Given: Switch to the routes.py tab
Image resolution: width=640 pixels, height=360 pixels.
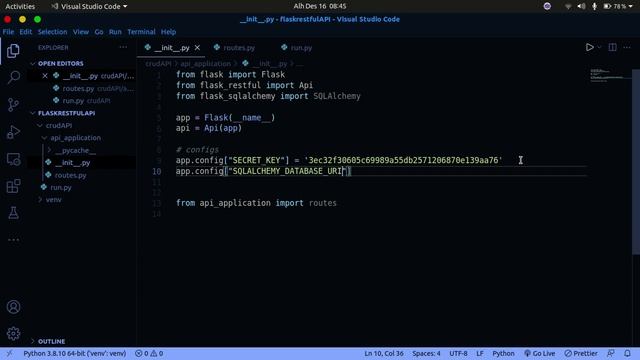Looking at the screenshot, I should [x=239, y=48].
